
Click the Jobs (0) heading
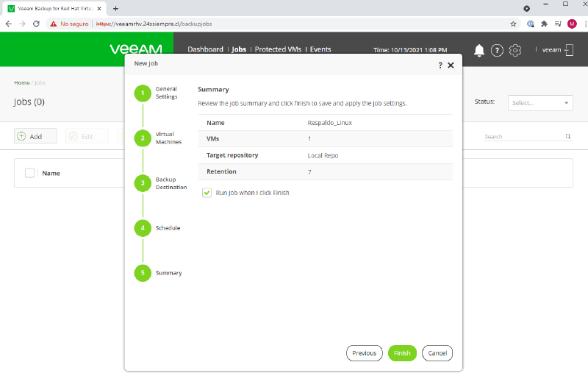point(29,102)
